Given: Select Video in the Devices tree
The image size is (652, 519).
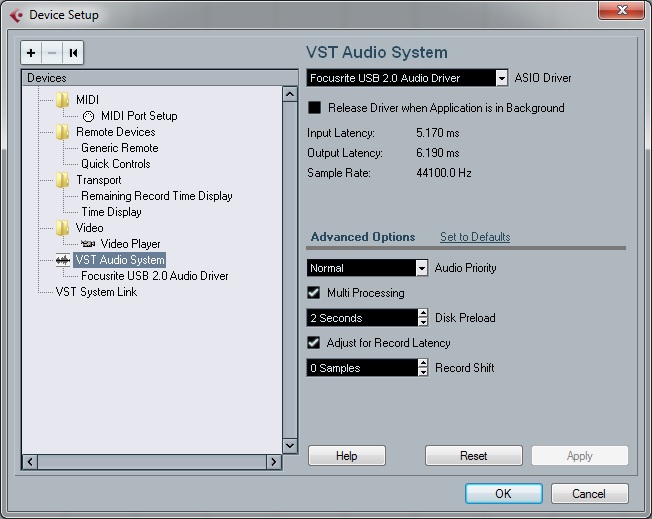Looking at the screenshot, I should 89,228.
